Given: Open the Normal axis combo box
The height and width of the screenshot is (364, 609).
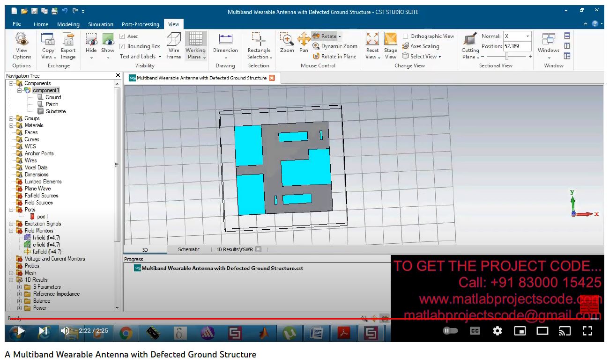Looking at the screenshot, I should pos(517,36).
